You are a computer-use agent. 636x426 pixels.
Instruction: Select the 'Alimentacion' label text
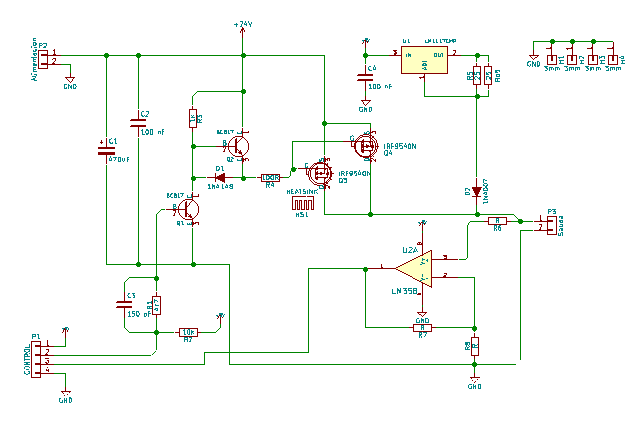pos(34,59)
